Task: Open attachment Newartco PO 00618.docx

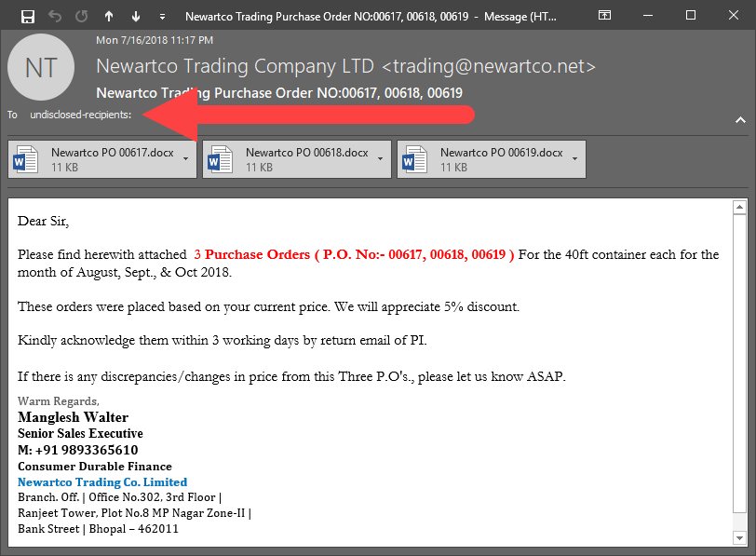Action: tap(297, 159)
